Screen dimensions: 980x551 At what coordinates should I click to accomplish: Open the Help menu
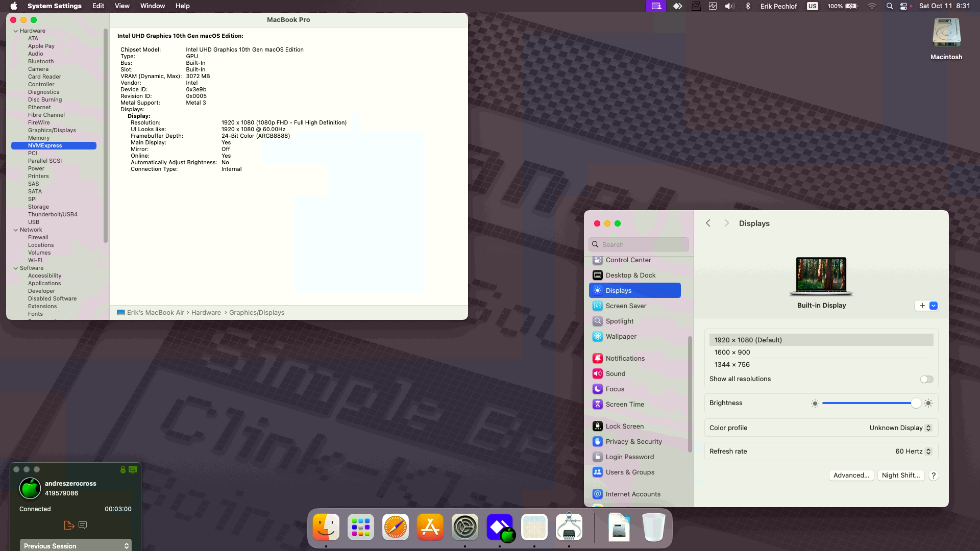[182, 6]
